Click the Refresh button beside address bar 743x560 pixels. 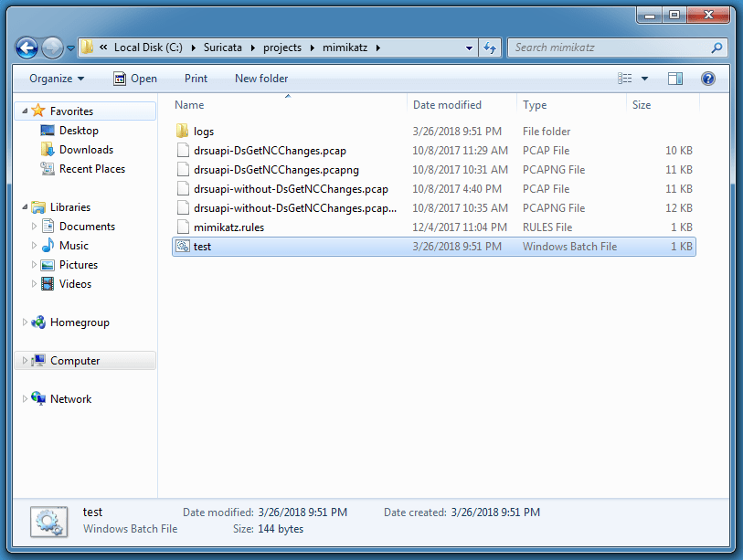tap(490, 48)
